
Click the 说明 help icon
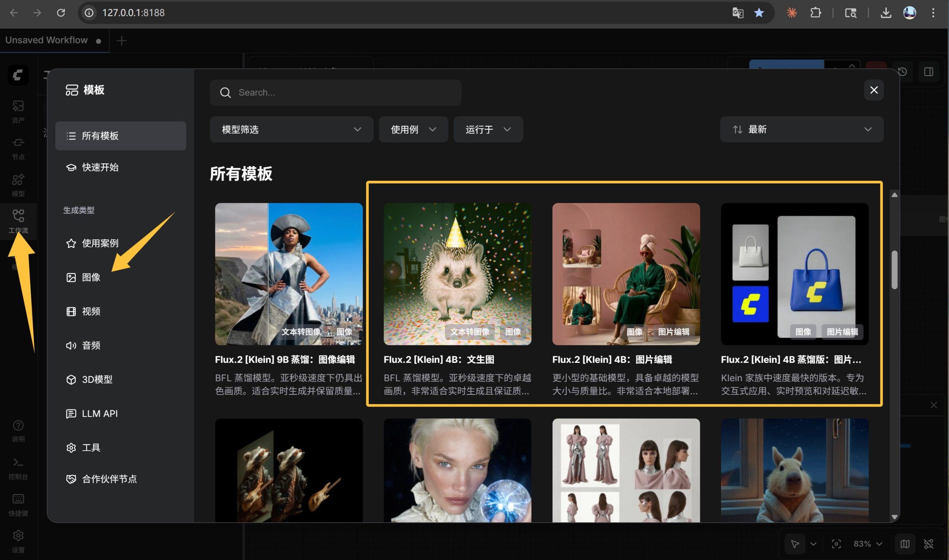[18, 426]
